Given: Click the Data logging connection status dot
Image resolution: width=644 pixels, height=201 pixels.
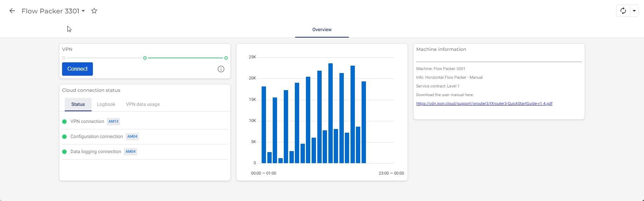Looking at the screenshot, I should point(64,152).
